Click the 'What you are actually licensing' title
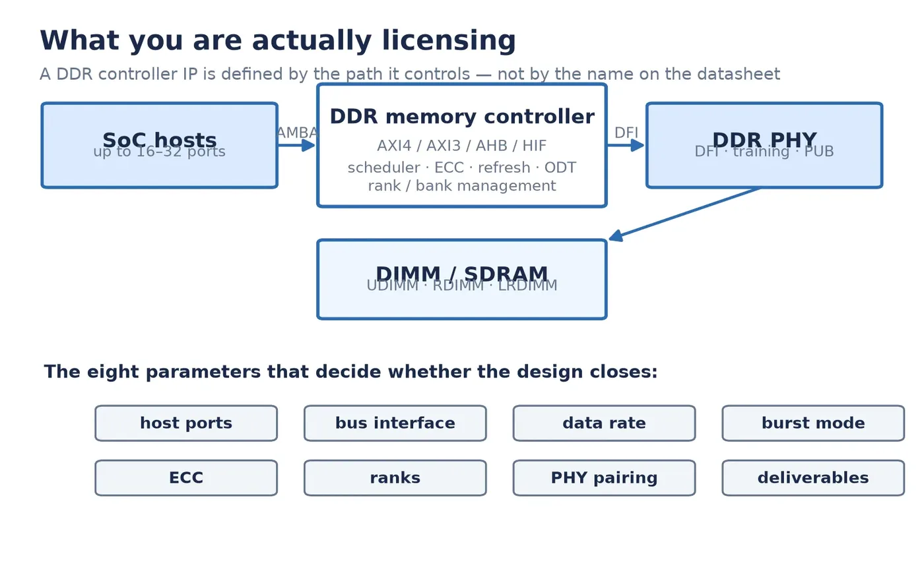This screenshot has width=924, height=581. click(278, 41)
